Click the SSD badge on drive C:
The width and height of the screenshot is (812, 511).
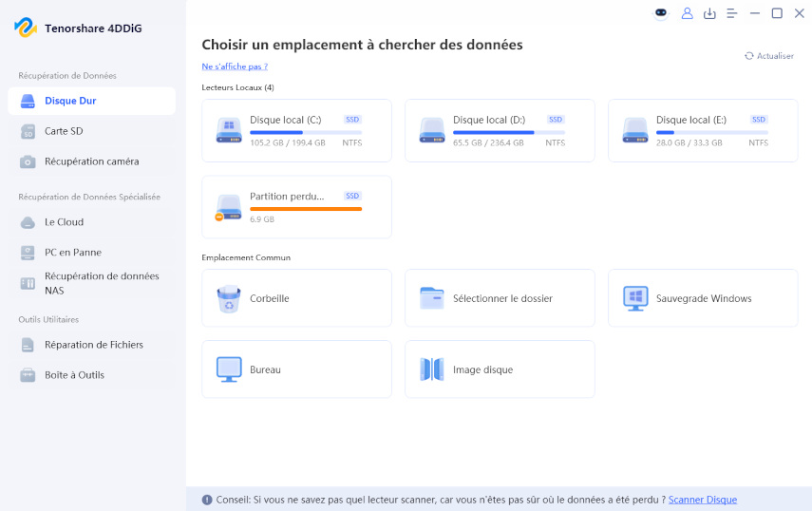(352, 120)
